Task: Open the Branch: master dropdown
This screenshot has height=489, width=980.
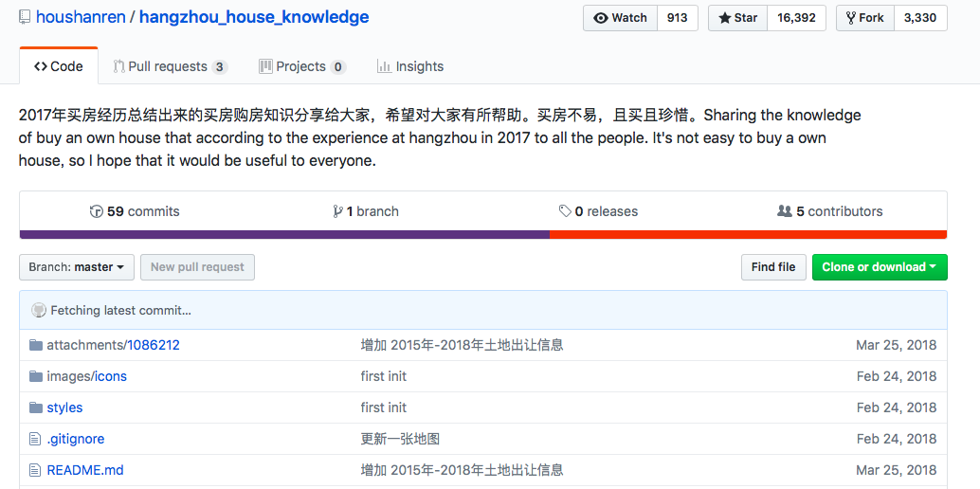Action: point(77,267)
